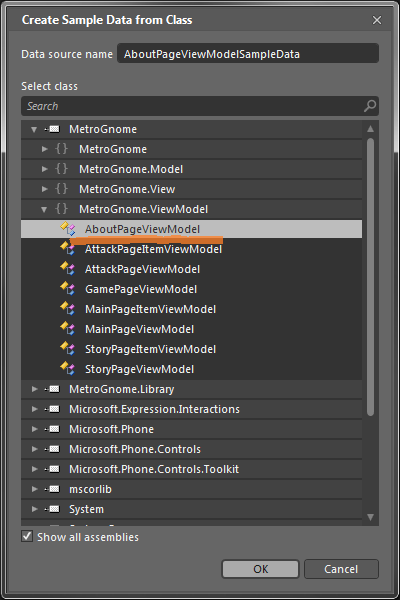Expand the mscorlib assembly
Screen dimensions: 400x600
(x=34, y=489)
